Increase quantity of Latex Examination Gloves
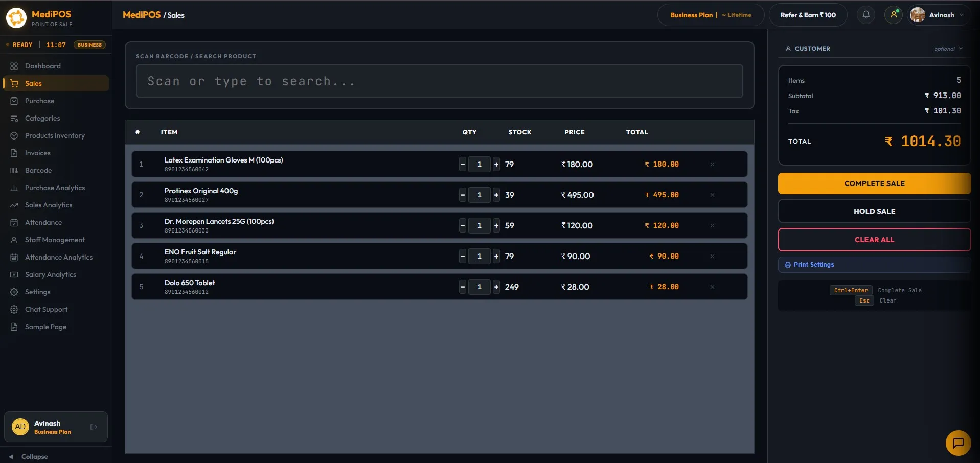 tap(496, 164)
